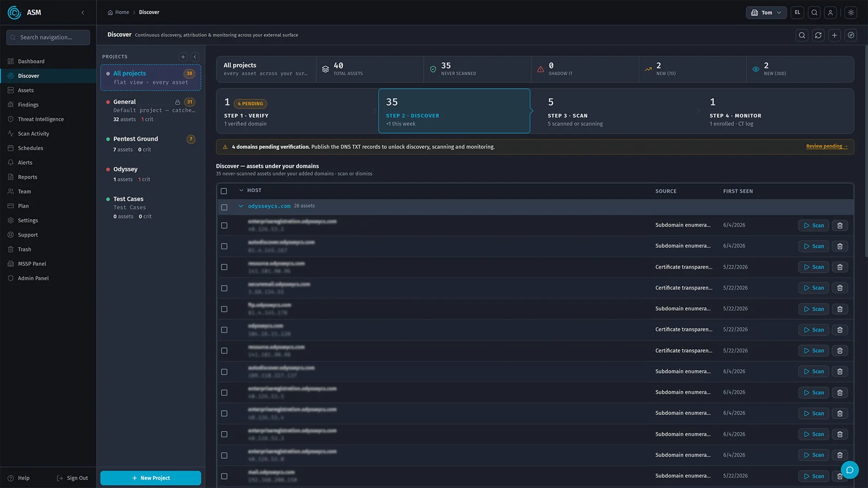Open the chat support bubble

[x=850, y=470]
